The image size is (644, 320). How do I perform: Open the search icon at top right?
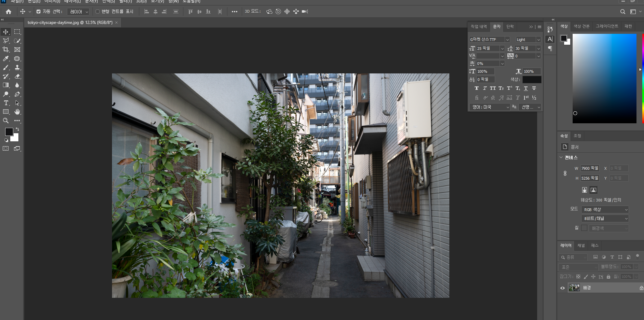pyautogui.click(x=623, y=12)
